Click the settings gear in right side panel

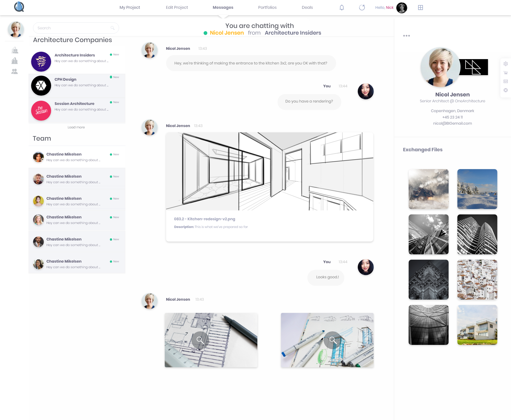[x=506, y=64]
